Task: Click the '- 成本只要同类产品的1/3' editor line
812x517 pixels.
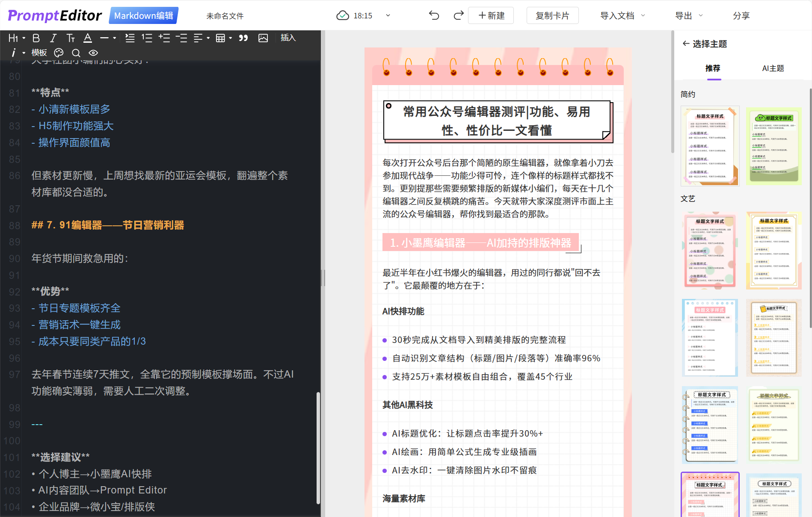Action: click(x=89, y=341)
